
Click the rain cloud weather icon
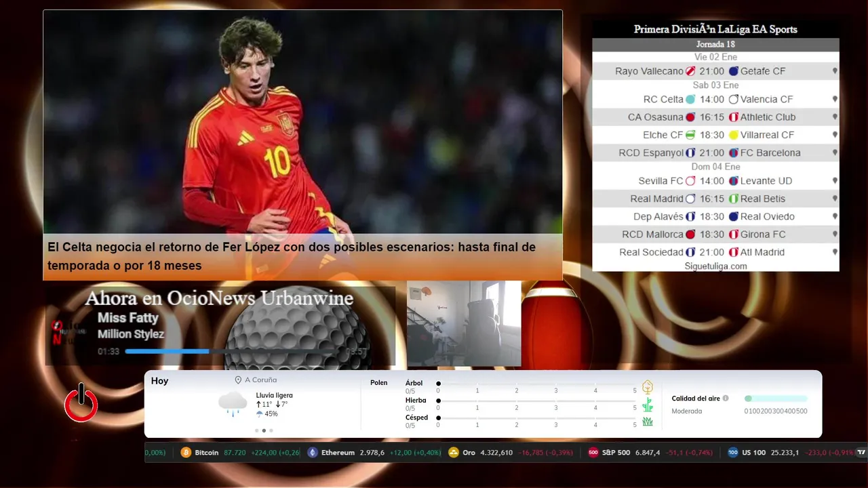click(x=233, y=403)
